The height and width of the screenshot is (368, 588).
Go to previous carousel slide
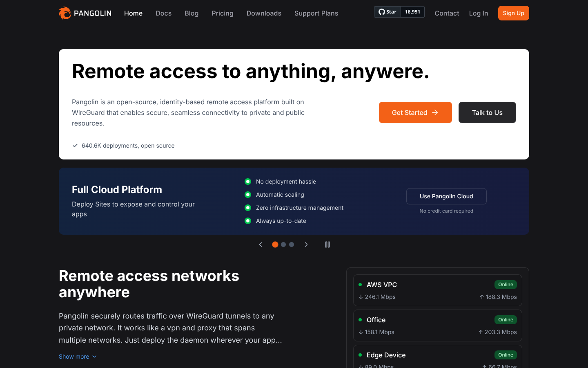(261, 245)
